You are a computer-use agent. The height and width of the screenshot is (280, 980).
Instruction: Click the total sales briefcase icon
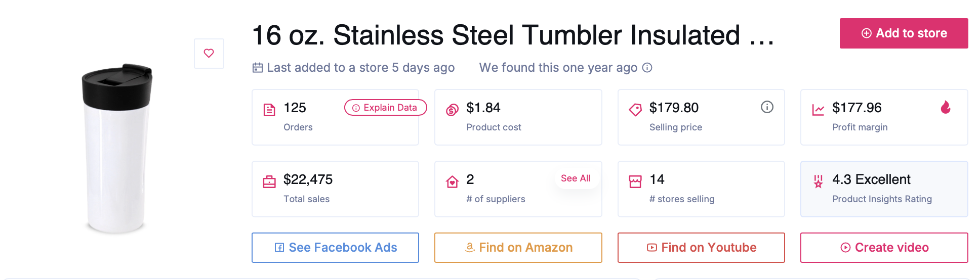pyautogui.click(x=269, y=181)
